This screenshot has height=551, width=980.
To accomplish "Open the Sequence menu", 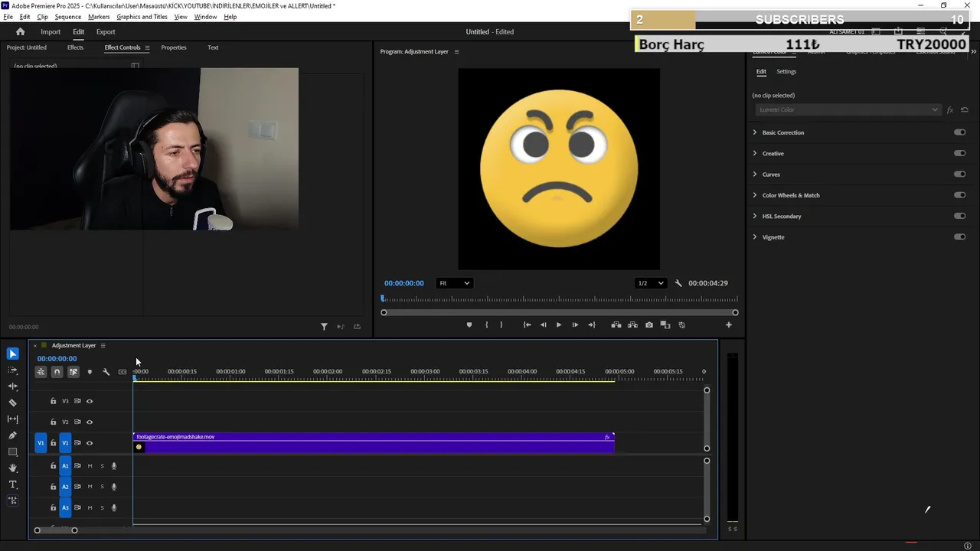I will [x=68, y=17].
